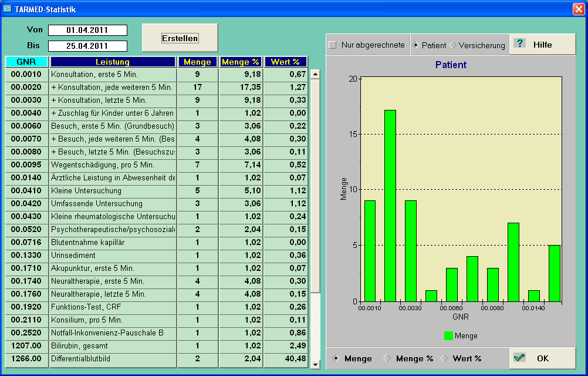Click the table's vertical scrollbar thumb
Viewport: 588px width, 376px height.
coord(315,186)
